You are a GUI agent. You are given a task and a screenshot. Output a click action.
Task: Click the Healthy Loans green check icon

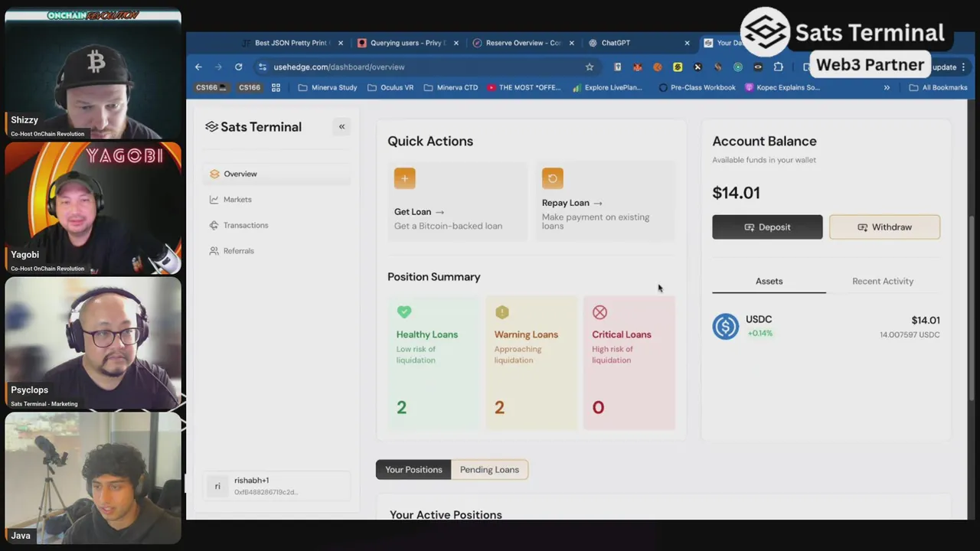pos(403,311)
